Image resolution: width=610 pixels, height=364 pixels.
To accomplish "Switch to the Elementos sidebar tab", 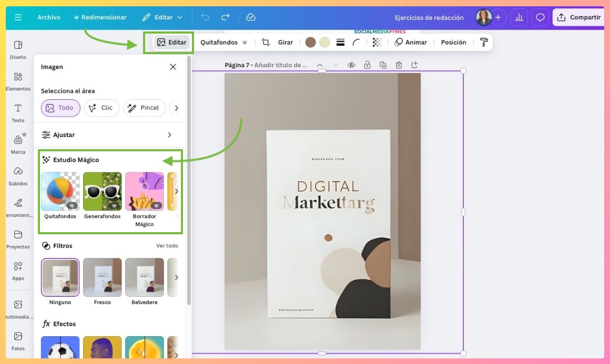I will click(18, 81).
